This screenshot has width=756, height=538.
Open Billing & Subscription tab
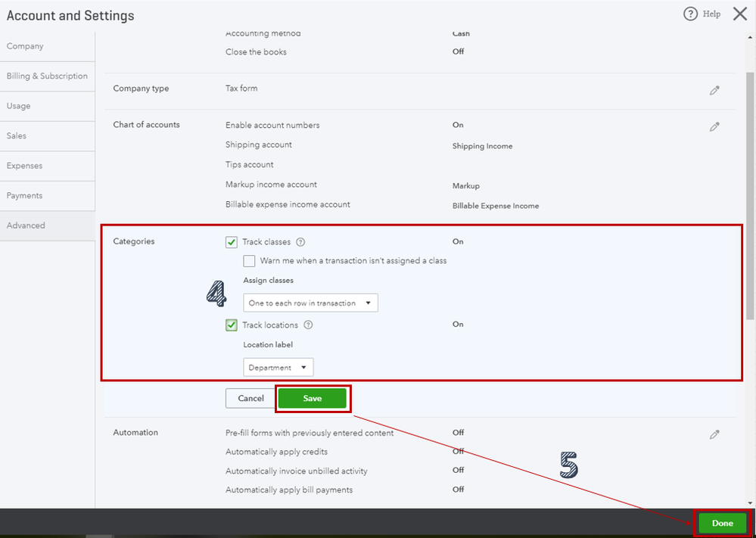pos(48,76)
